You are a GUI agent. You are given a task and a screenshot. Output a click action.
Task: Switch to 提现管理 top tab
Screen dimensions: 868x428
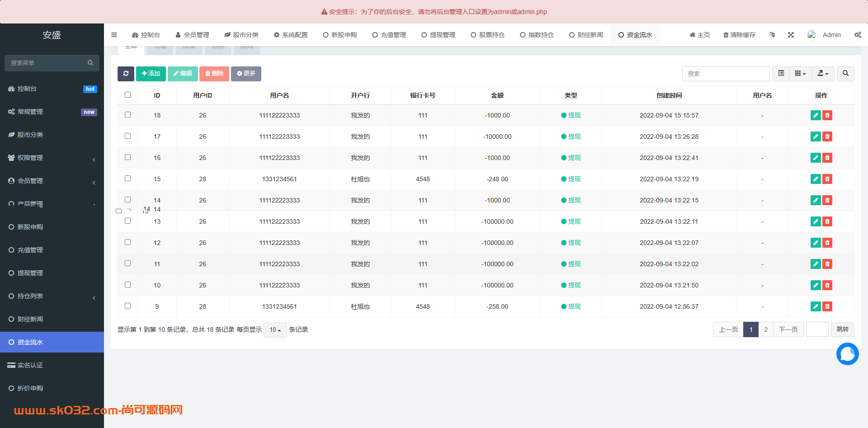tap(438, 35)
